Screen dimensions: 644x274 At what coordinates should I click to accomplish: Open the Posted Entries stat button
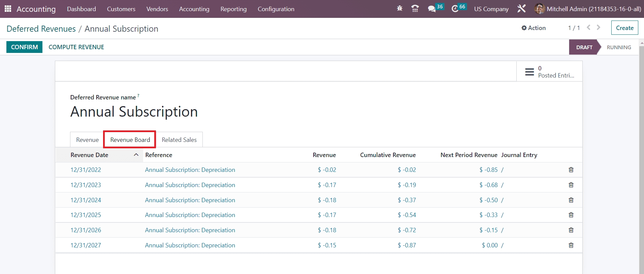[549, 72]
